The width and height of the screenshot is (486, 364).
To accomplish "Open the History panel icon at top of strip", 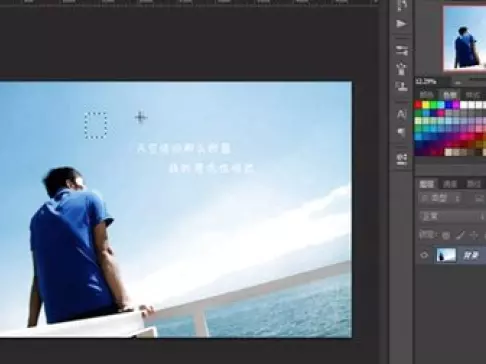I will point(402,5).
